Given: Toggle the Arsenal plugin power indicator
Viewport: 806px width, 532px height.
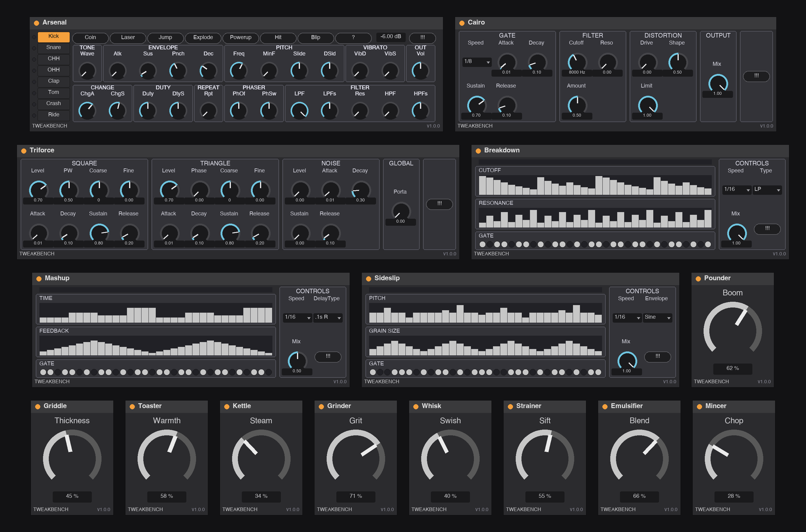Looking at the screenshot, I should 36,23.
